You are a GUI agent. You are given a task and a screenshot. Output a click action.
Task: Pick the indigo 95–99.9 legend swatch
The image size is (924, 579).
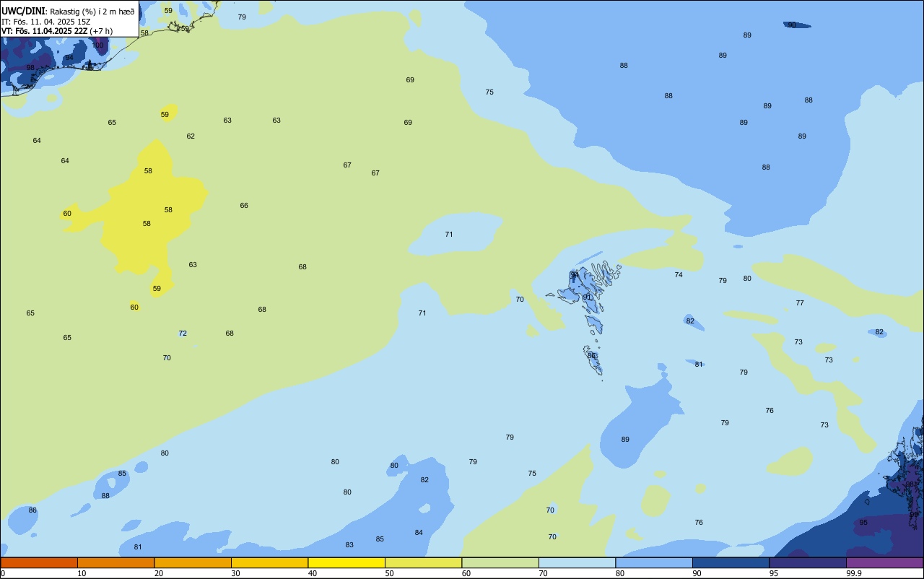coord(808,562)
